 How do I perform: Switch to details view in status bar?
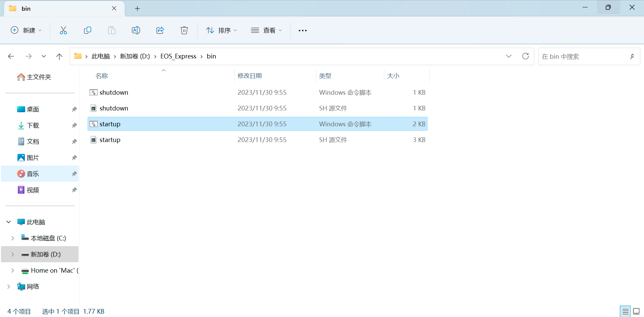tap(626, 311)
